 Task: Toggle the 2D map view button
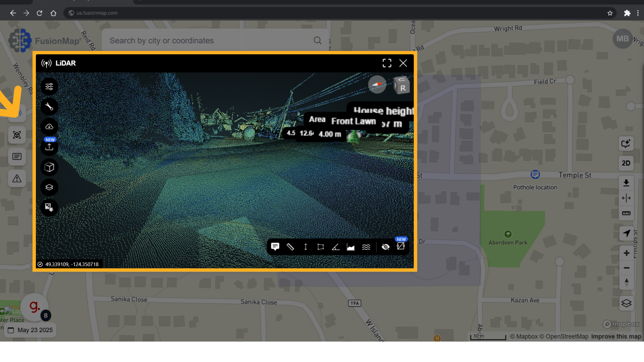pos(626,163)
